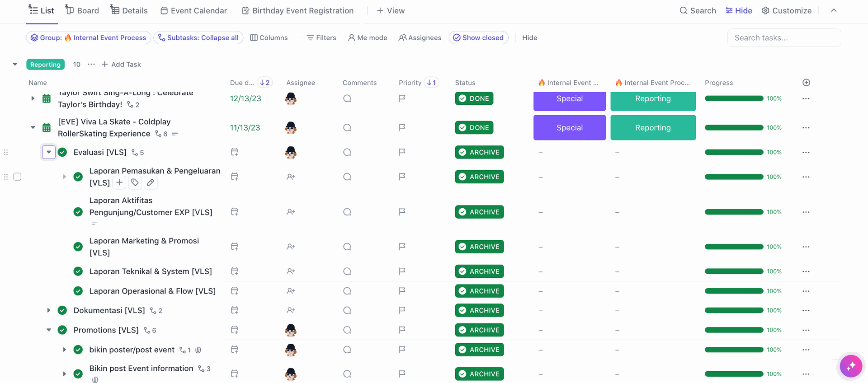
Task: Set due date for Promotions [VLS]
Action: click(x=234, y=330)
